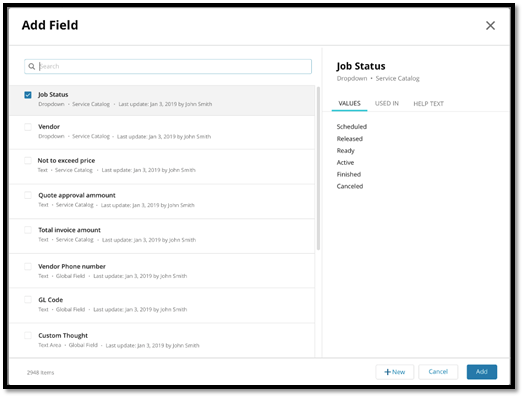Viewport: 524px width, 398px height.
Task: Click the blue Add button
Action: coord(482,372)
